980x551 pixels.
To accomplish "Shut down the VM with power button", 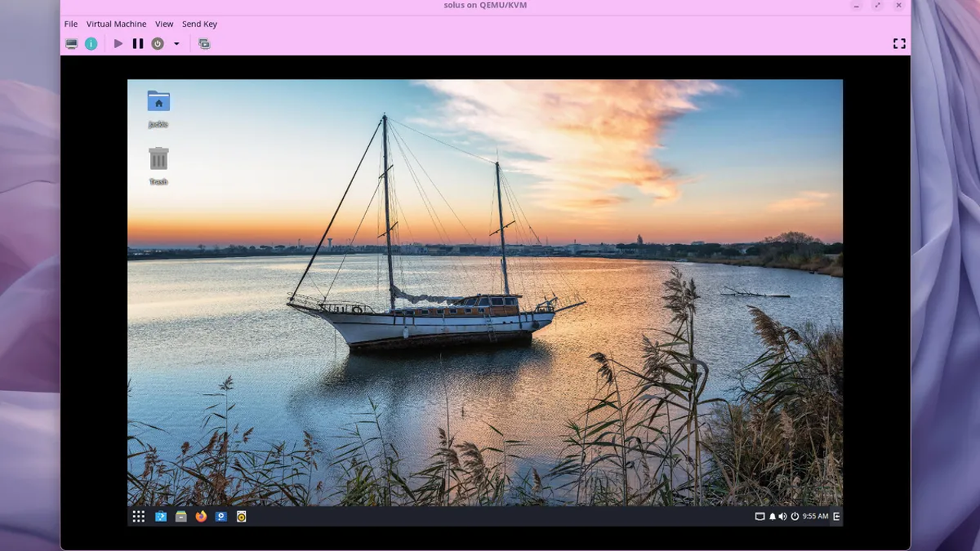I will pyautogui.click(x=158, y=44).
